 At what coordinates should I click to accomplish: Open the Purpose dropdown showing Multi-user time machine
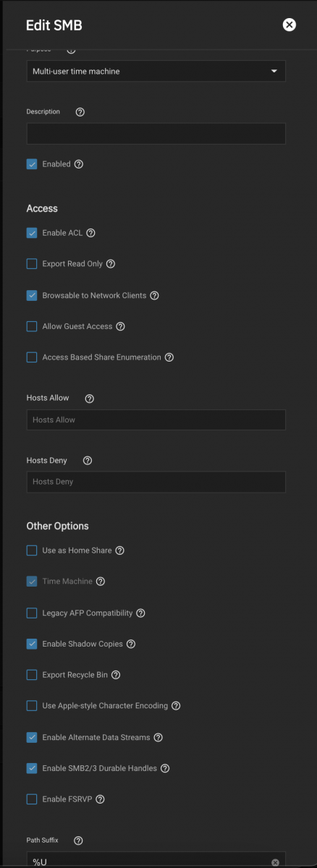(x=156, y=71)
